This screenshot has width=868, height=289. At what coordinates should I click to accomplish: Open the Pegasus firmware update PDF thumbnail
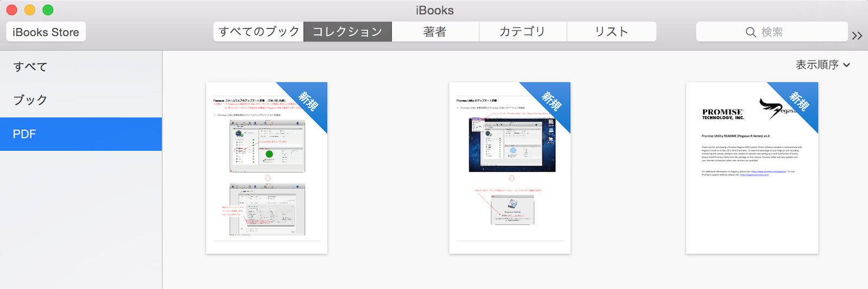266,168
